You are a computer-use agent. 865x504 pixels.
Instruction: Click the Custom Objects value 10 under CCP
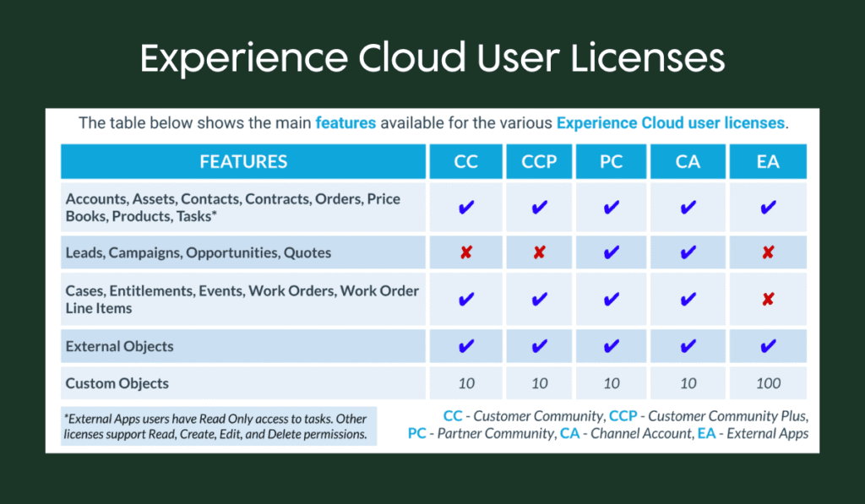point(539,383)
